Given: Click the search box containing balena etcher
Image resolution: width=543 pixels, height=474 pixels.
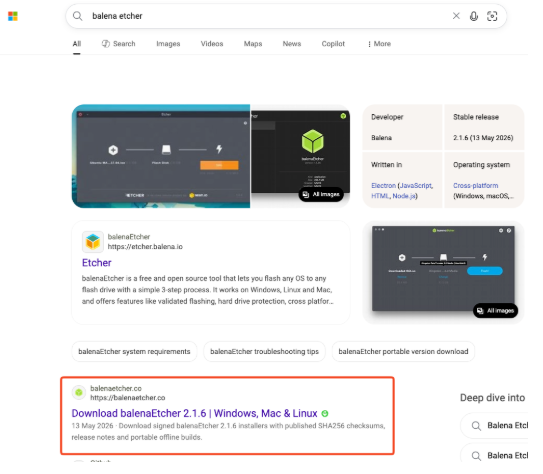Looking at the screenshot, I should pyautogui.click(x=286, y=16).
